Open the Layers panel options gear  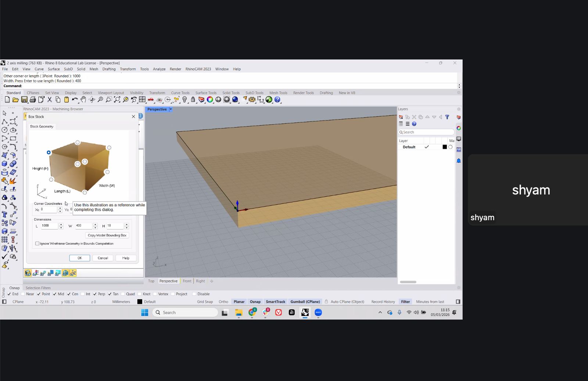click(459, 109)
